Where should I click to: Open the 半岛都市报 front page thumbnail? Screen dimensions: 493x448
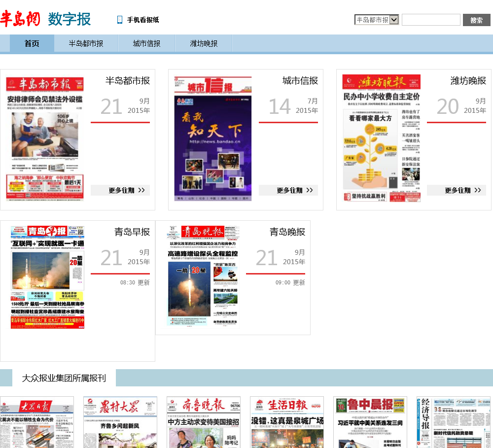45,138
